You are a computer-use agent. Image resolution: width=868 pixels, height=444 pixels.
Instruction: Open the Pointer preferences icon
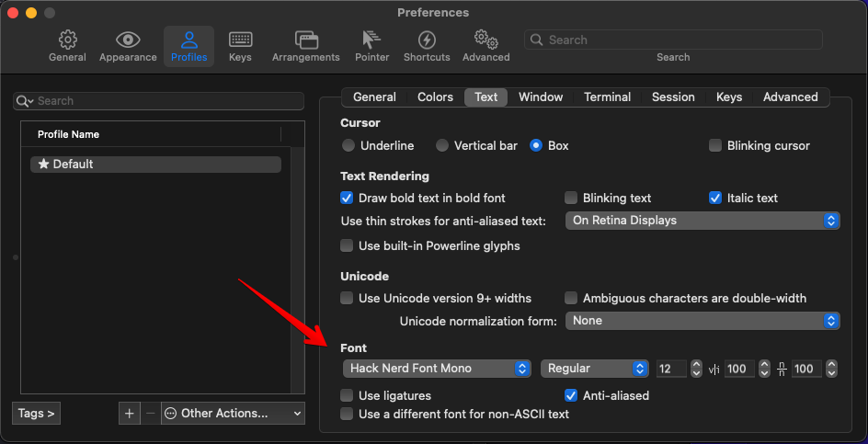371,40
